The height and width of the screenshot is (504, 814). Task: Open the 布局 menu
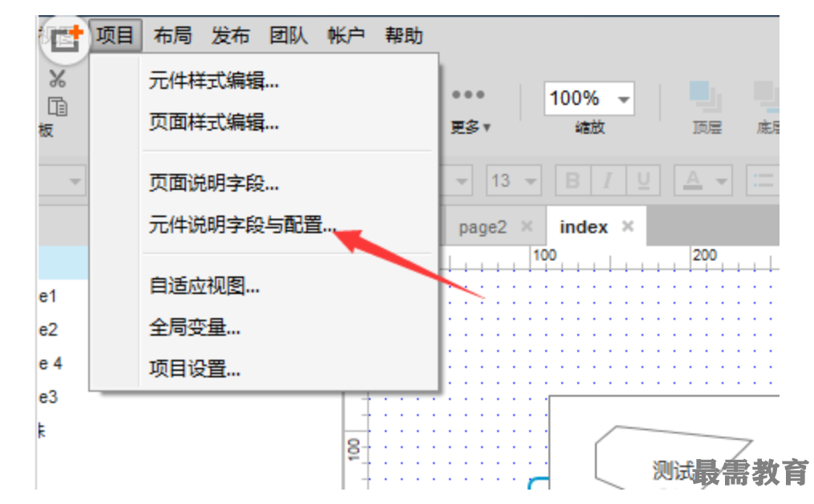tap(173, 36)
